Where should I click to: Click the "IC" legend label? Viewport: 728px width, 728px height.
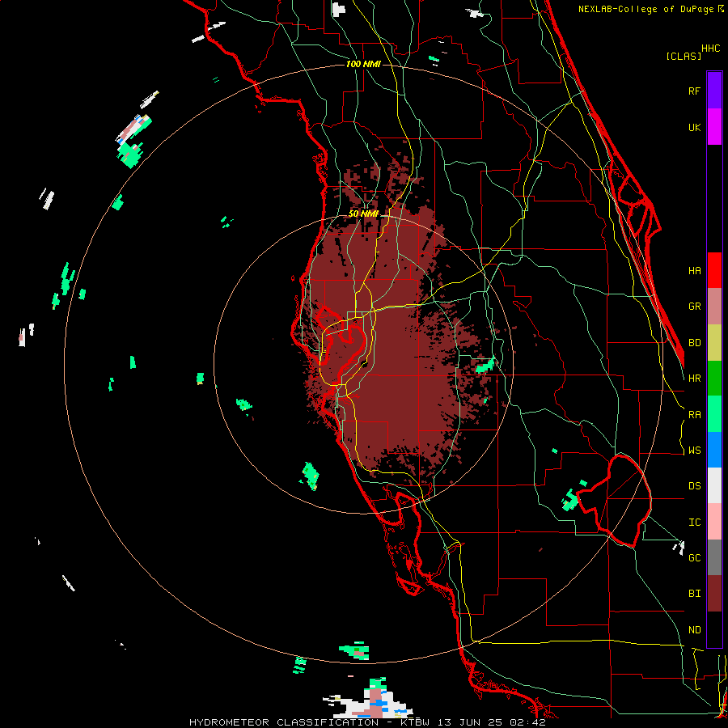pos(694,523)
